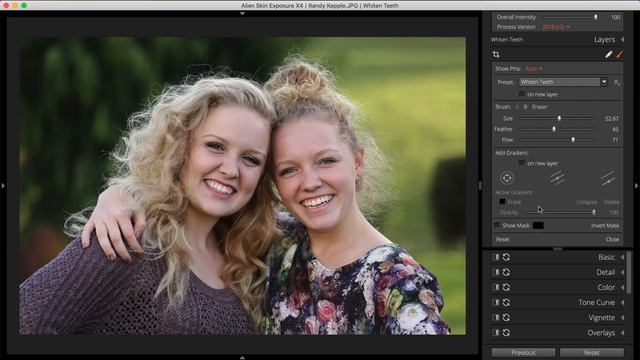This screenshot has width=640, height=360.
Task: Select the Crop tool icon
Action: coord(496,54)
